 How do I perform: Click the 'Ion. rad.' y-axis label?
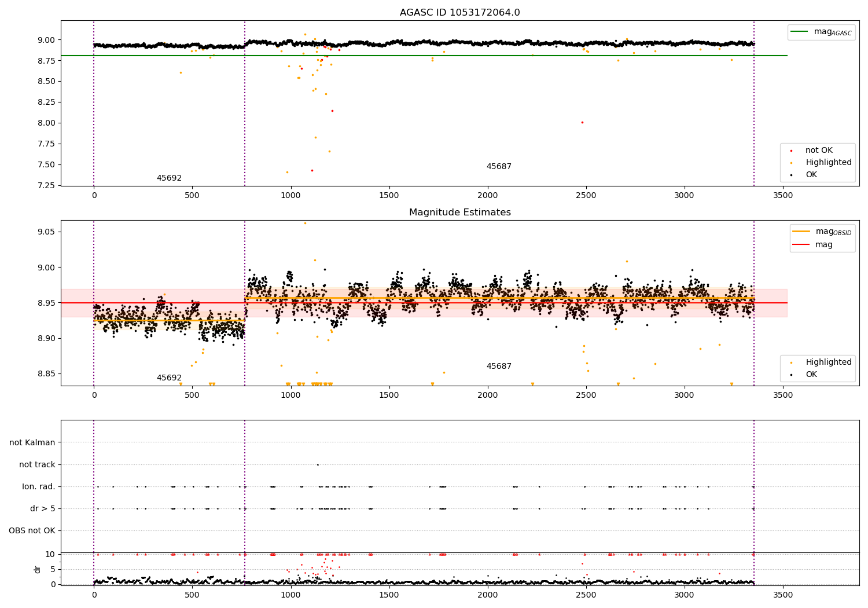39,486
